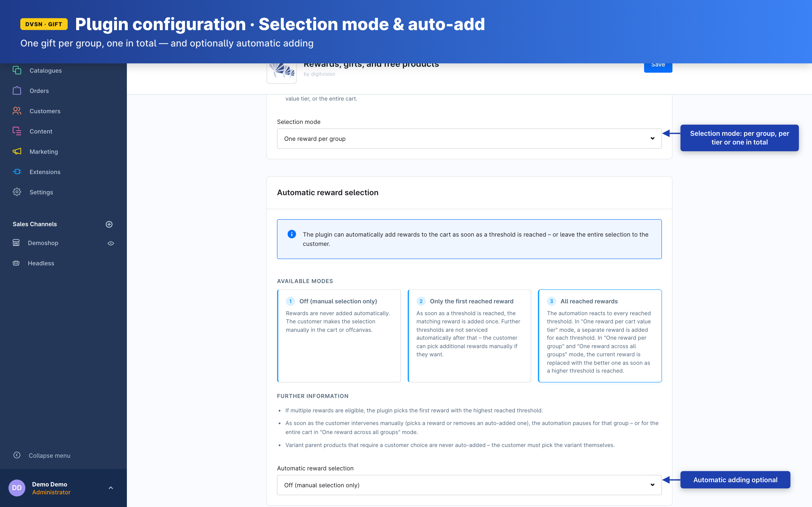Click the DD user avatar
Screen dimensions: 812x507
point(17,488)
